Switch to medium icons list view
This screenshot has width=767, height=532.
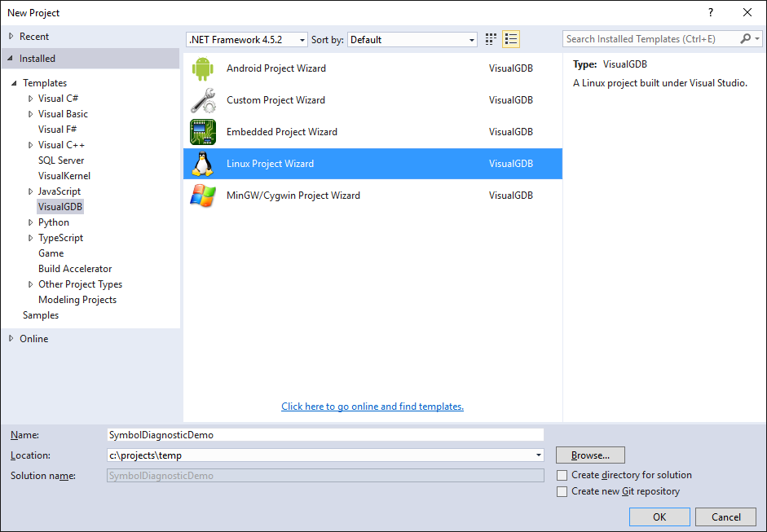click(x=511, y=39)
